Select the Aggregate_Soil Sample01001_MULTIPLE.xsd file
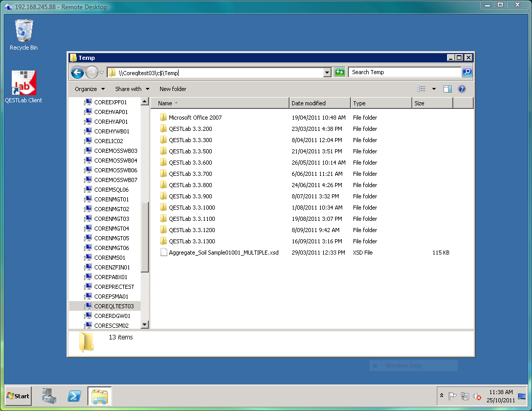This screenshot has height=411, width=532. [224, 253]
